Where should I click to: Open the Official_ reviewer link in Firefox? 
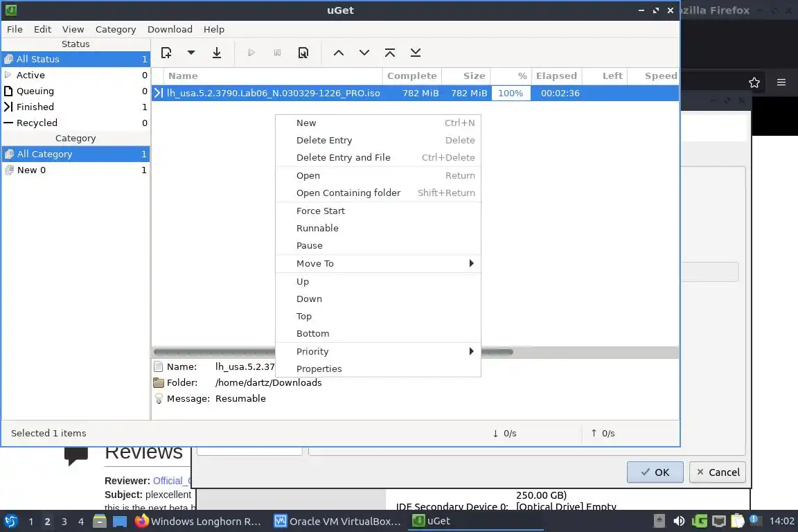172,481
